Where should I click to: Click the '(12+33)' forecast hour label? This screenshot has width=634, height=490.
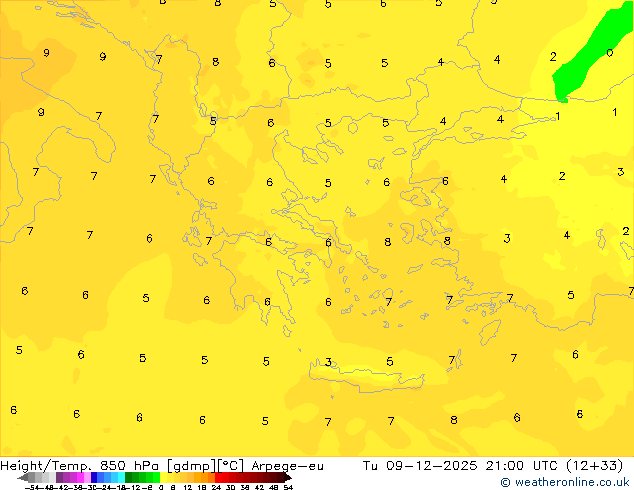click(594, 466)
